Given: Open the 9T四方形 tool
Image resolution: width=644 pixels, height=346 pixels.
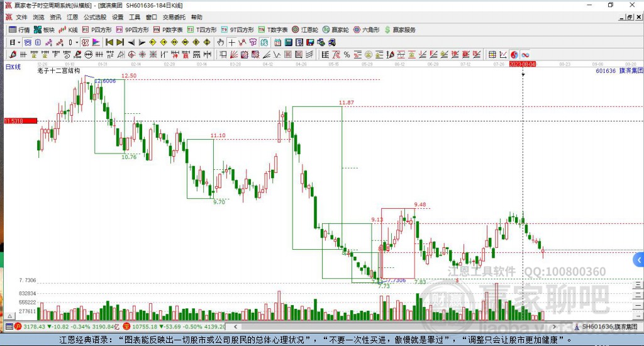Looking at the screenshot, I should click(237, 30).
